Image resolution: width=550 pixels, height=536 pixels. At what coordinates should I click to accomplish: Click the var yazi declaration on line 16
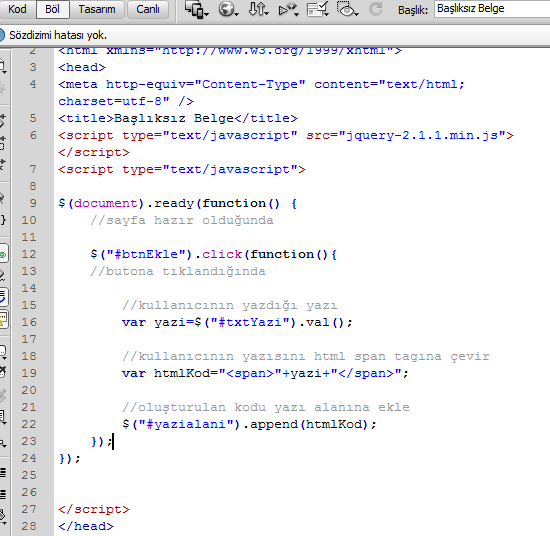(x=237, y=322)
